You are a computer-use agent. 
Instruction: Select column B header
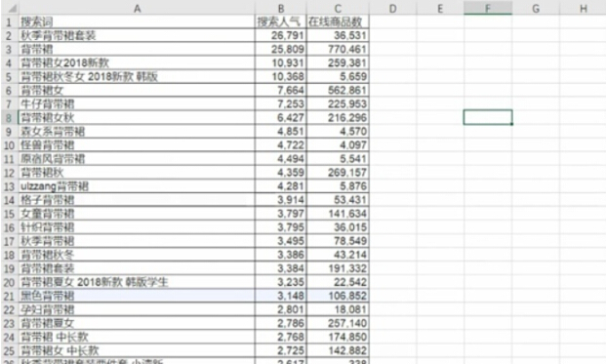tap(281, 8)
